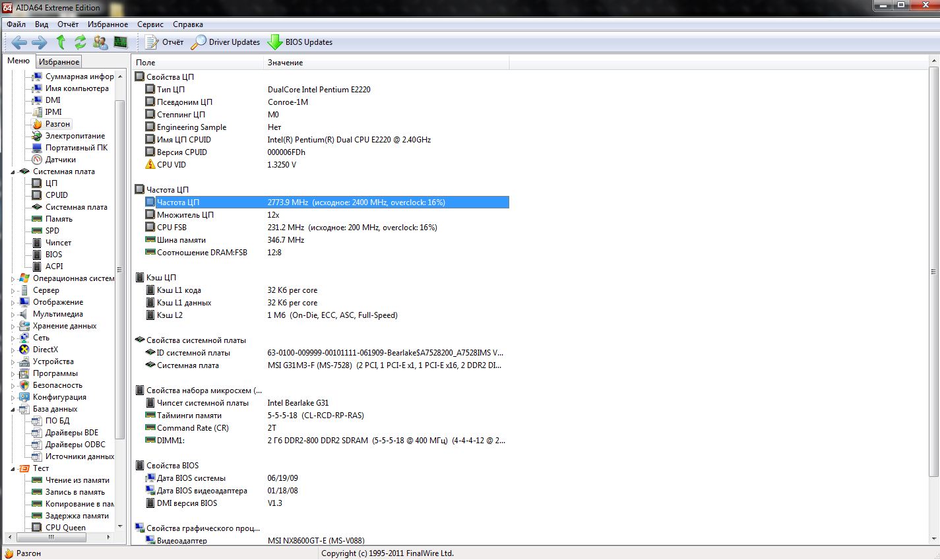Expand the Отображение group
This screenshot has width=940, height=560.
13,303
